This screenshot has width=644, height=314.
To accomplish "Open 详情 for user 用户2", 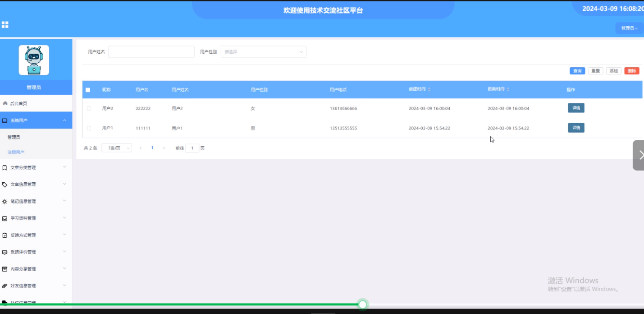I will [x=576, y=108].
